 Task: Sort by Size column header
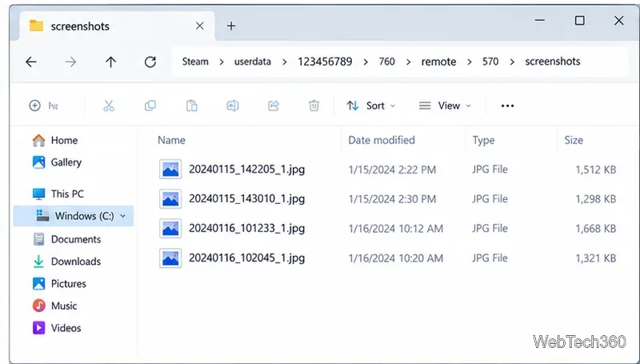point(574,140)
